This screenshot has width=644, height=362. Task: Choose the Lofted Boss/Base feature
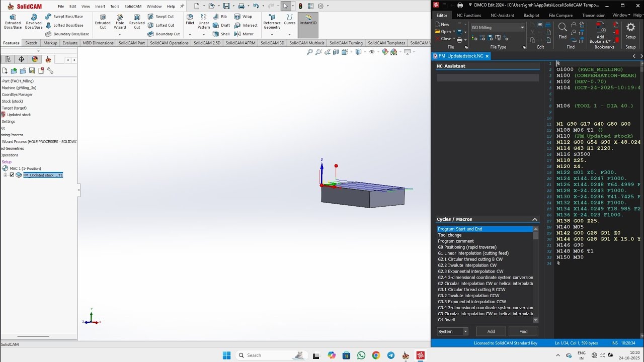[x=64, y=25]
